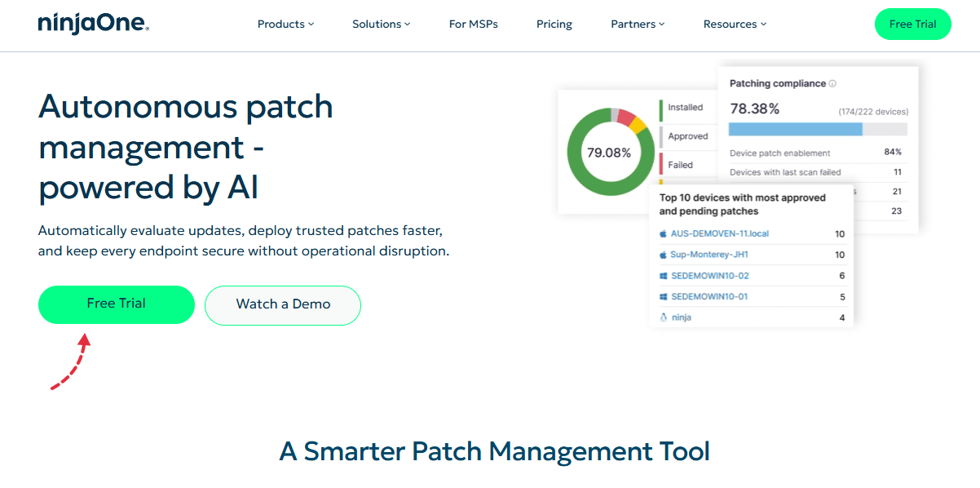Click the patch count 4 for ninja
Screen dimensions: 980x488
842,318
